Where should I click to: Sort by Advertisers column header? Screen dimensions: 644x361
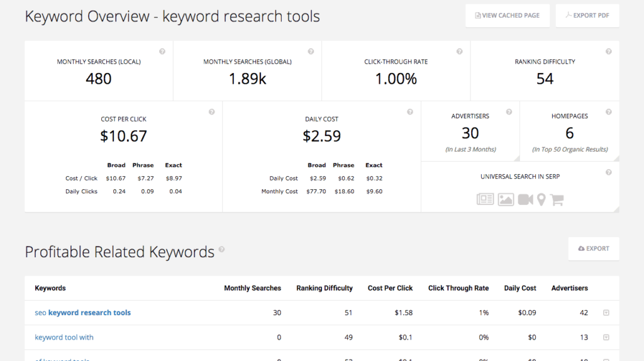coord(569,288)
